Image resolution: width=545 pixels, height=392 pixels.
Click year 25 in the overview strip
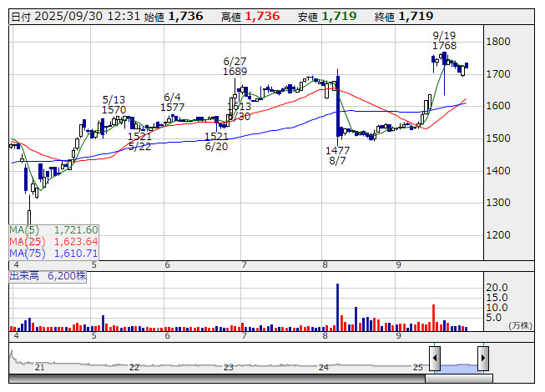(x=418, y=367)
